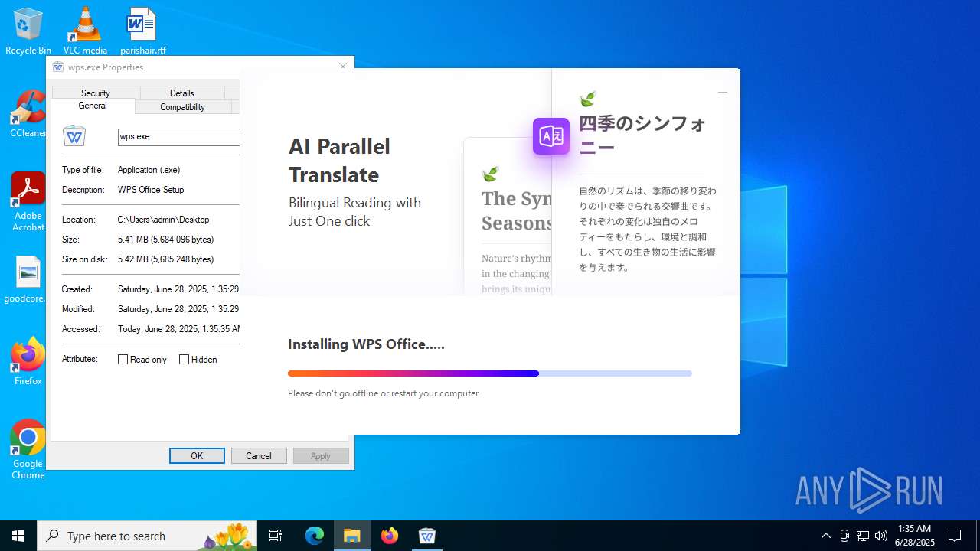980x551 pixels.
Task: Enable the Hidden attribute checkbox
Action: 184,359
